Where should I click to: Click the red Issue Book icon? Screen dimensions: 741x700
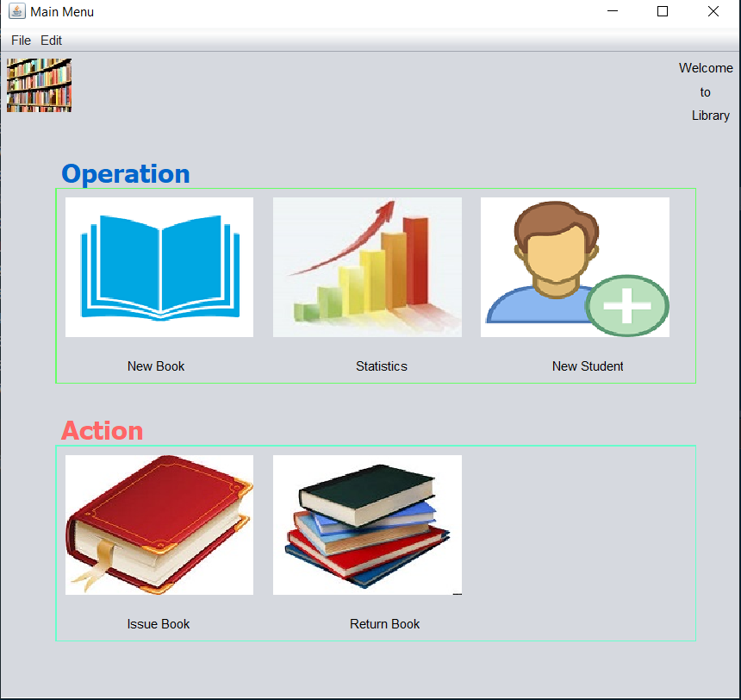click(159, 525)
